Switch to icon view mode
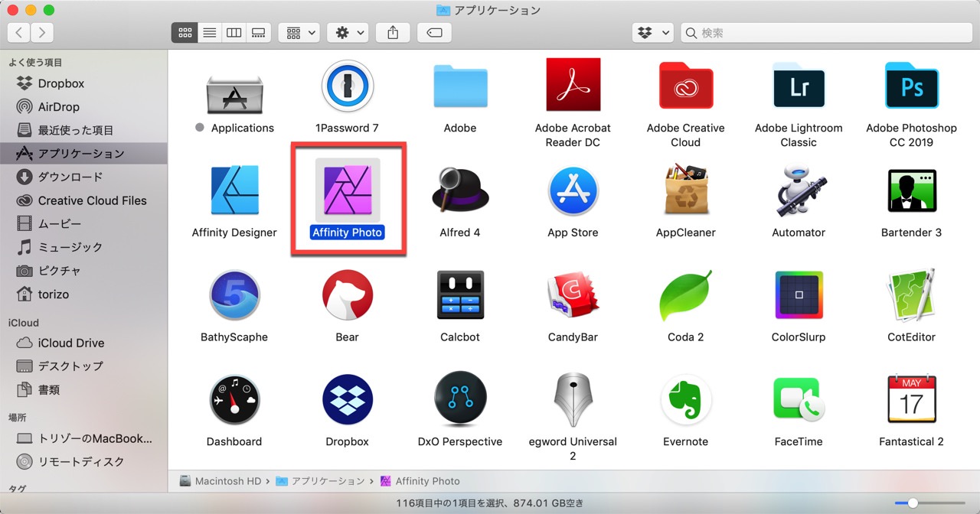980x514 pixels. coord(185,33)
